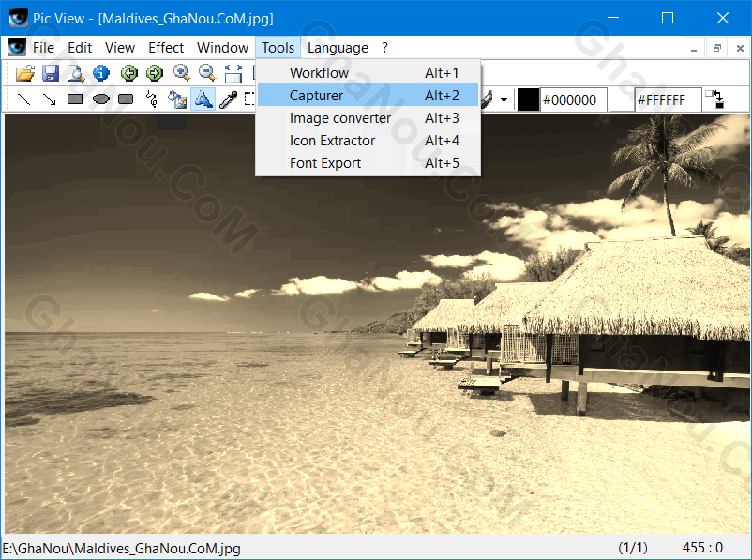Close the inner document window
This screenshot has width=752, height=560.
click(x=740, y=48)
